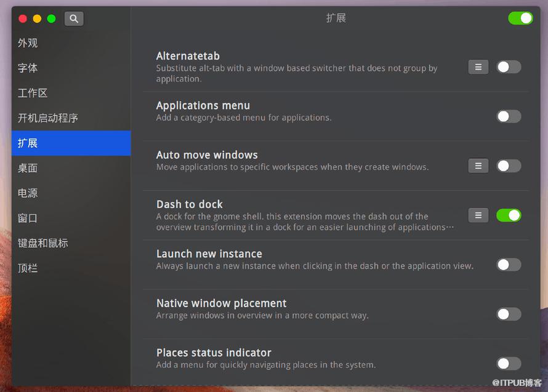Switch on Launch new instance
Viewport: 548px width, 392px height.
(x=509, y=265)
